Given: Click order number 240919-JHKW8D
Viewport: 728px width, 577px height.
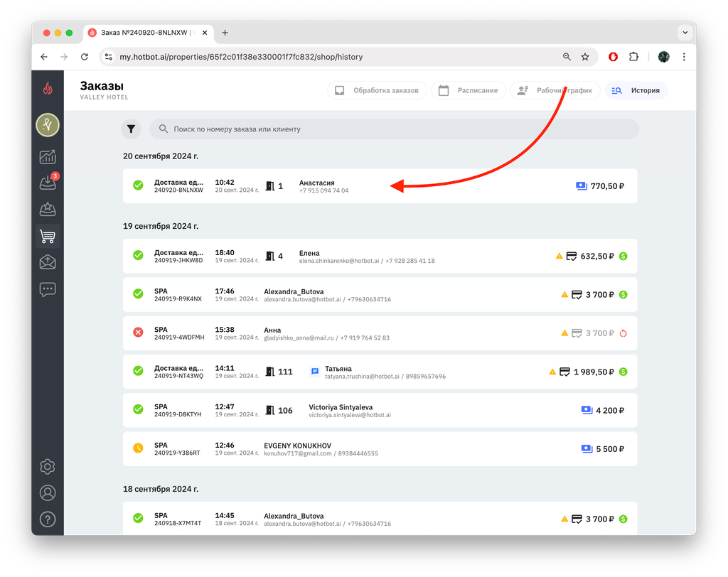Looking at the screenshot, I should [178, 260].
